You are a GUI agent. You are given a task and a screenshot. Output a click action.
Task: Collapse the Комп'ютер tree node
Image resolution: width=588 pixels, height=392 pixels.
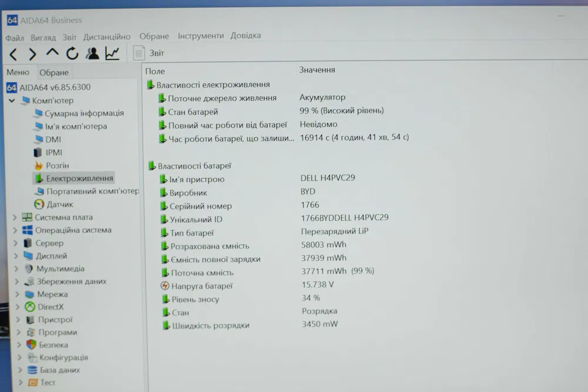[x=12, y=100]
